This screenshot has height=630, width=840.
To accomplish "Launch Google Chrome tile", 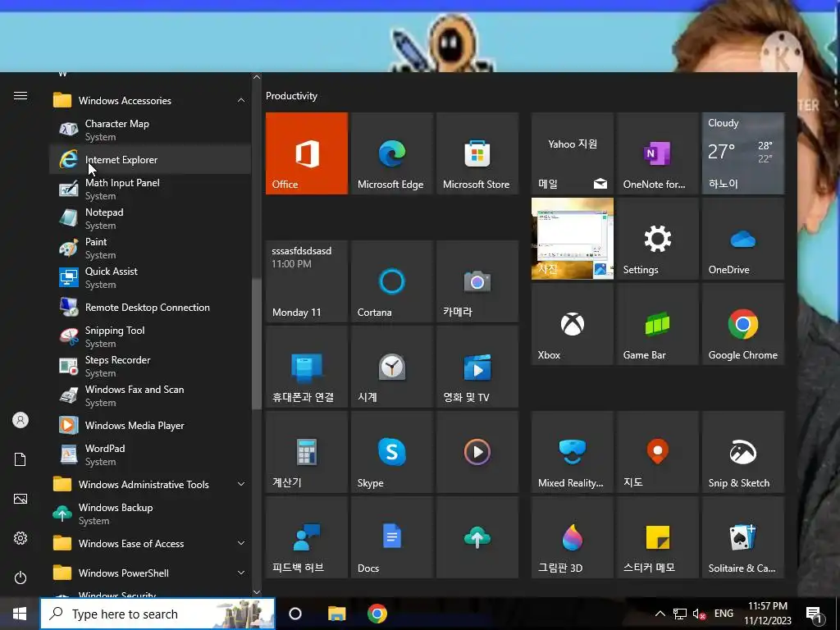I will (743, 324).
